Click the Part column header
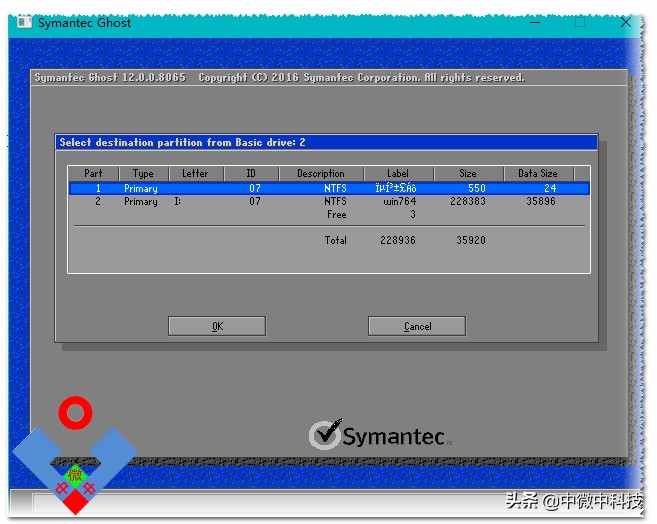 [x=93, y=173]
